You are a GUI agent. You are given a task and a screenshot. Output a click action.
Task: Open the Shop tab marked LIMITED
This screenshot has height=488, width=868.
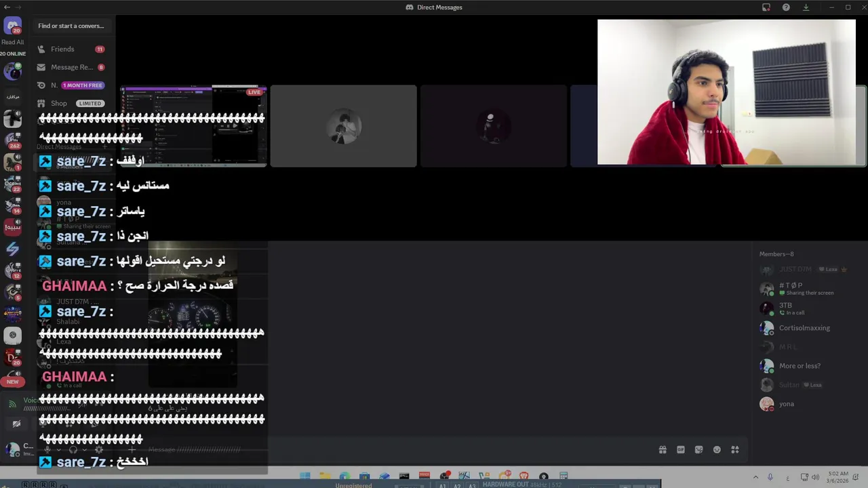[71, 103]
